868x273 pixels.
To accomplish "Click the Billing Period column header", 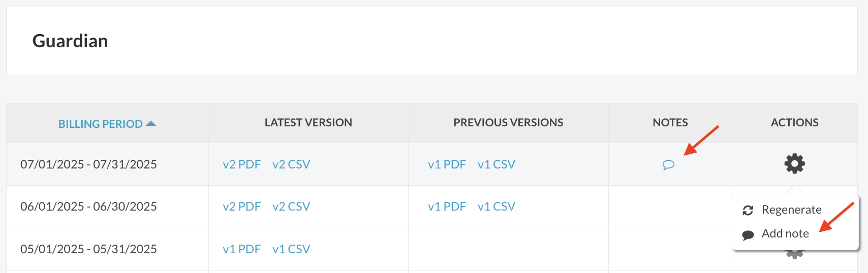I will 101,124.
